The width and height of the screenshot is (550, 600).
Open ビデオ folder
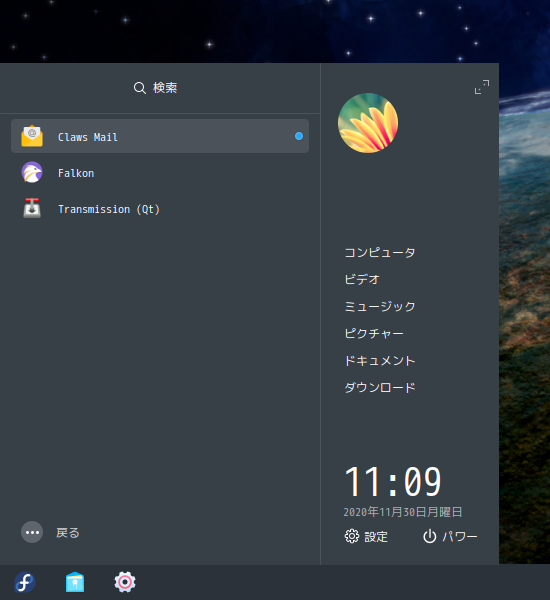point(362,279)
